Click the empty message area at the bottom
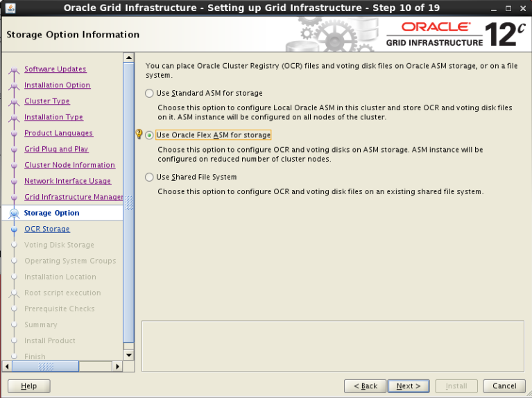This screenshot has width=532, height=398. click(333, 346)
